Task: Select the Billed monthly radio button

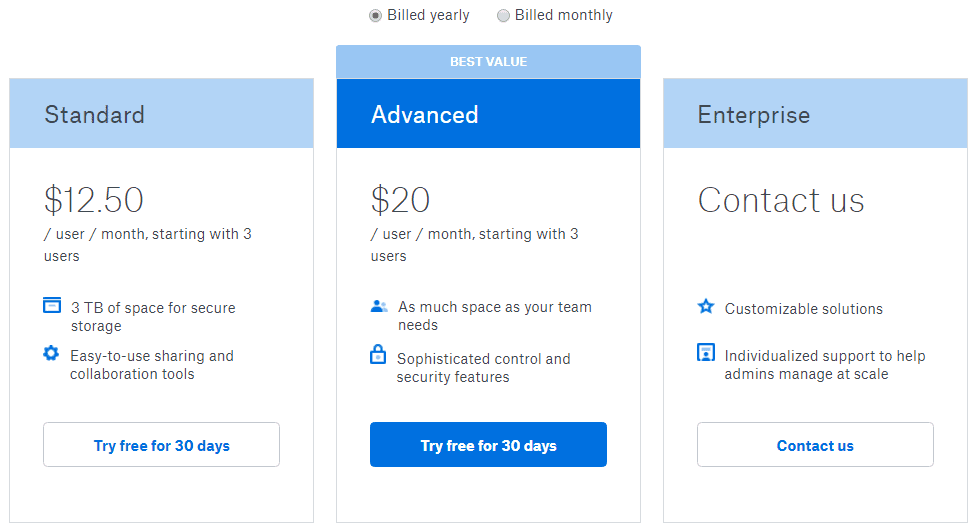Action: pos(503,16)
